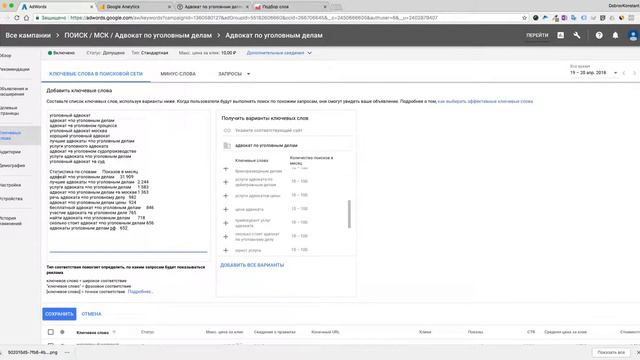Screen dimensions: 640x360
Task: Add the 'сколько стоит адвокат' keyword suggestion
Action: [226, 237]
